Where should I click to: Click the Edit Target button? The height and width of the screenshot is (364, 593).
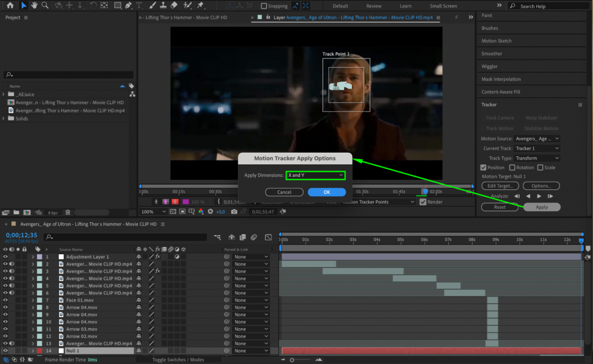pos(500,186)
